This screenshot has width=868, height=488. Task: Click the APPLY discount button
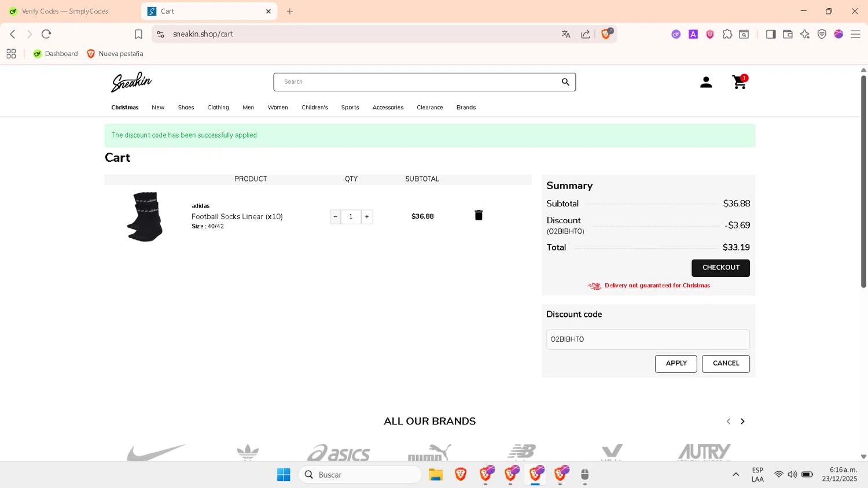[676, 364]
